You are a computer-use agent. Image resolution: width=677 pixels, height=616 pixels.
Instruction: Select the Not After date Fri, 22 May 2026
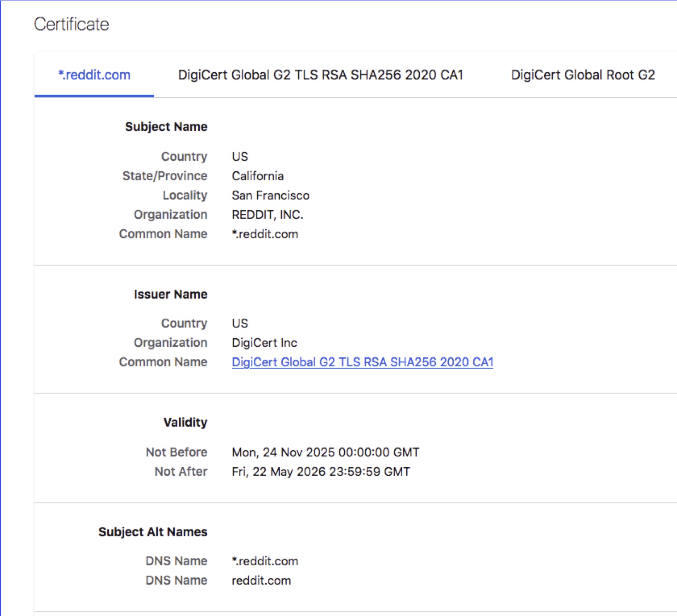pyautogui.click(x=321, y=471)
